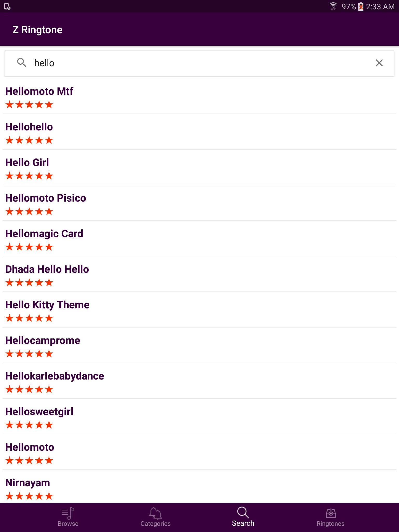This screenshot has width=399, height=532.
Task: Open the Ringtones download icon
Action: 331,513
